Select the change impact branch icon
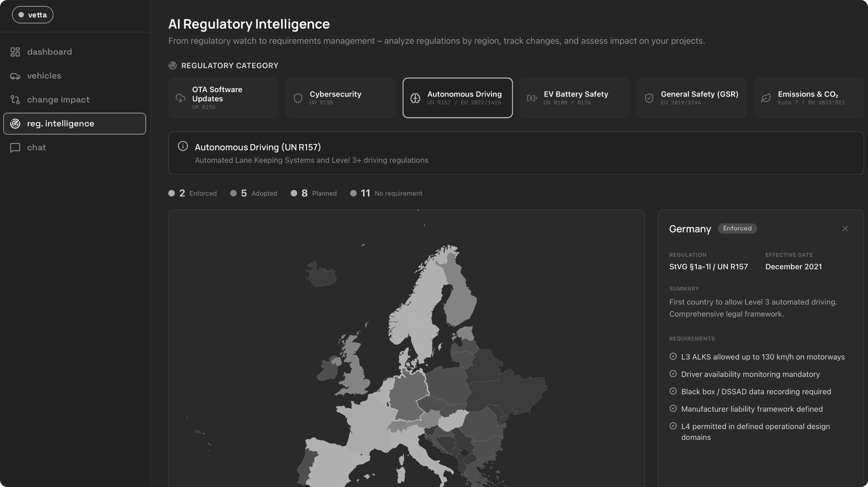868x487 pixels. pyautogui.click(x=15, y=100)
